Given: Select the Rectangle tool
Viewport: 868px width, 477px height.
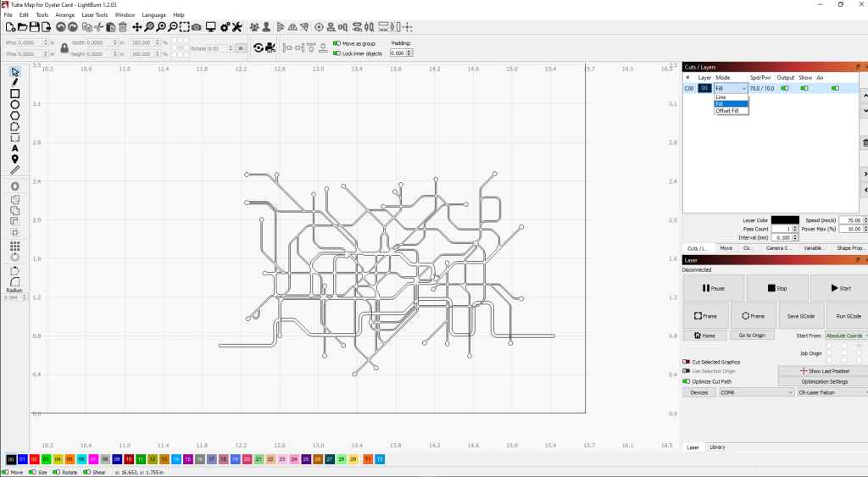Looking at the screenshot, I should coord(15,93).
